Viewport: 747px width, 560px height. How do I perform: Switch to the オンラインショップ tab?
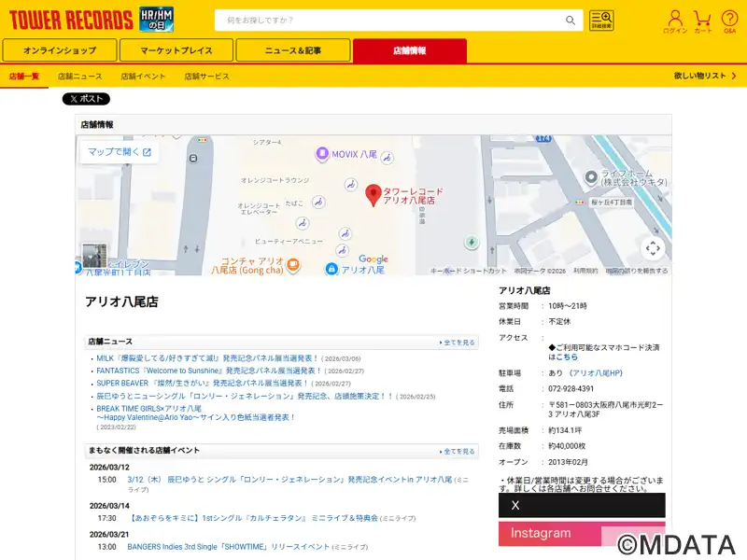[60, 50]
